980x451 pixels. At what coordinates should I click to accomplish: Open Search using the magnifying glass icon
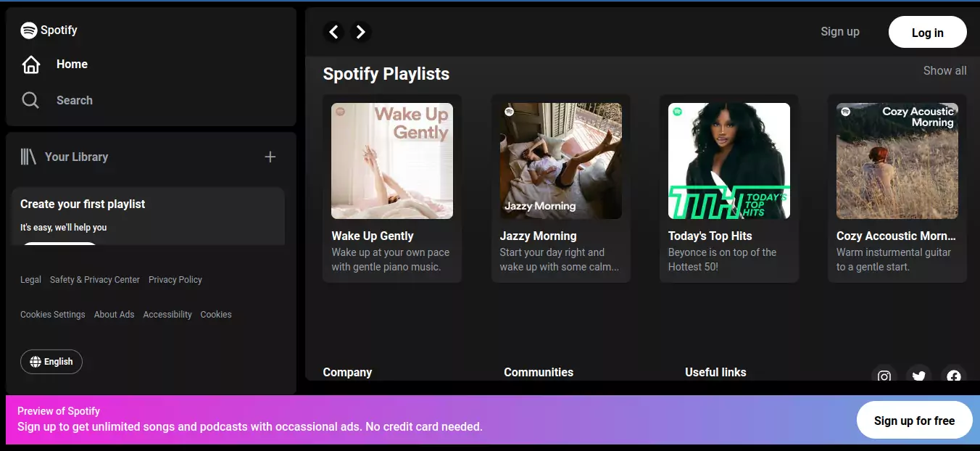[x=30, y=100]
